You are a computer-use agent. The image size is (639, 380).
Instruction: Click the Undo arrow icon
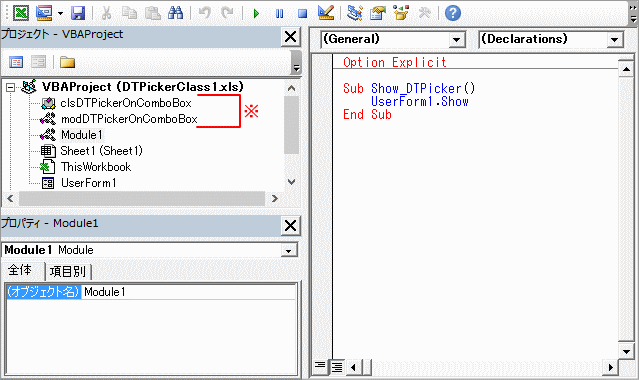tap(205, 13)
